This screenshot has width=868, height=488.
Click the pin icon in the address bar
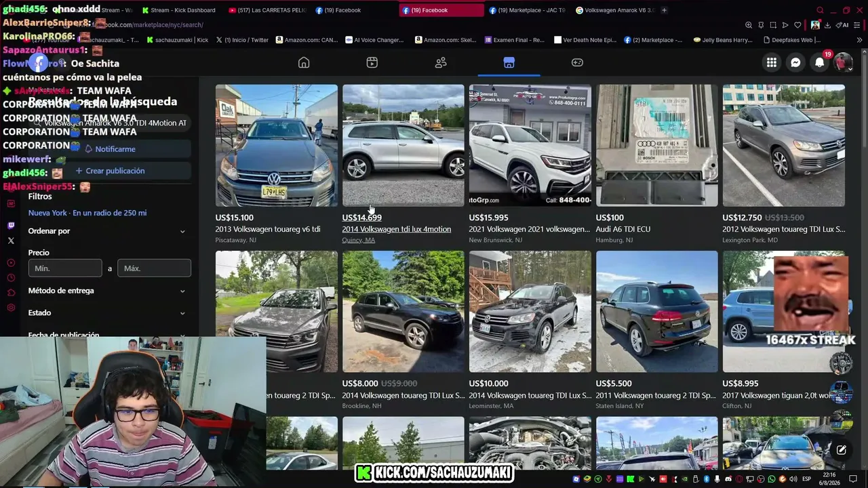point(761,25)
